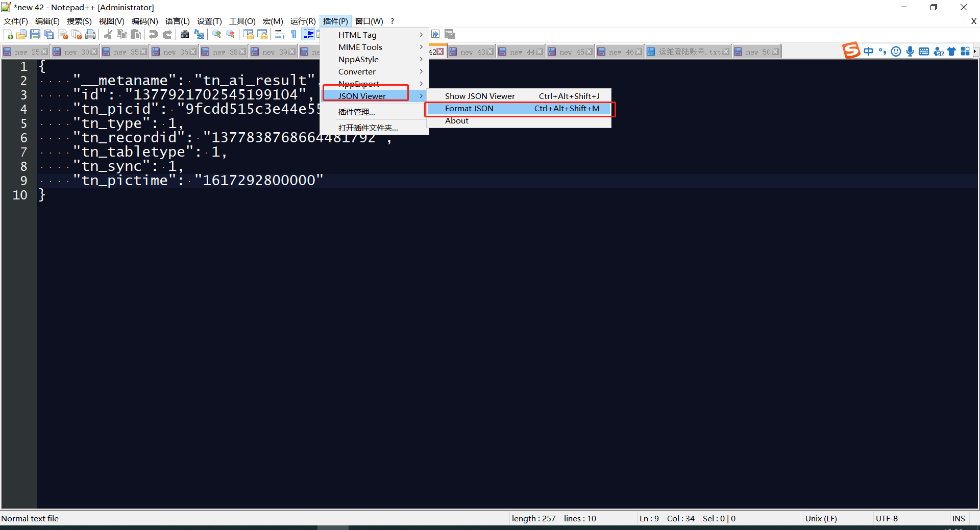980x530 pixels.
Task: Click the Paste toolbar icon
Action: [135, 34]
